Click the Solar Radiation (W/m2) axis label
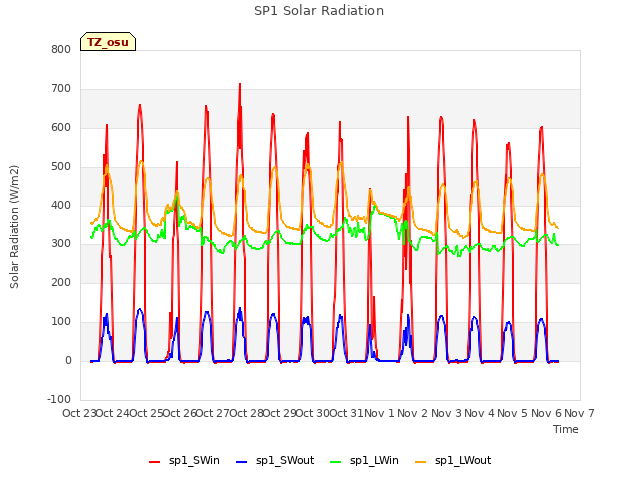 [14, 227]
